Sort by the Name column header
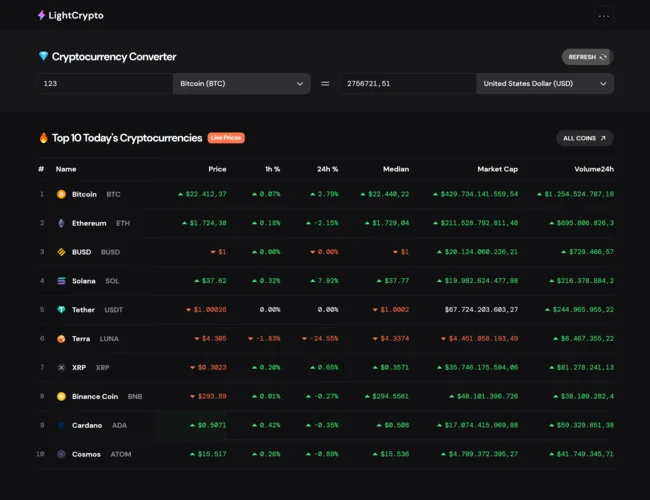The image size is (650, 500). coord(66,169)
